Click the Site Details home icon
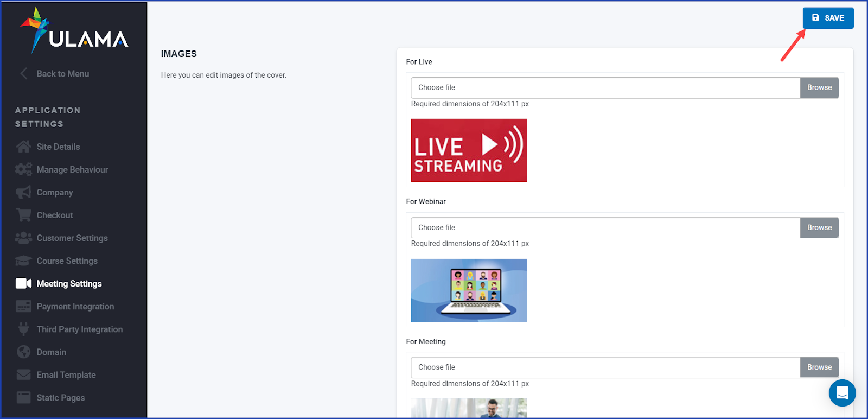This screenshot has width=868, height=419. 23,147
